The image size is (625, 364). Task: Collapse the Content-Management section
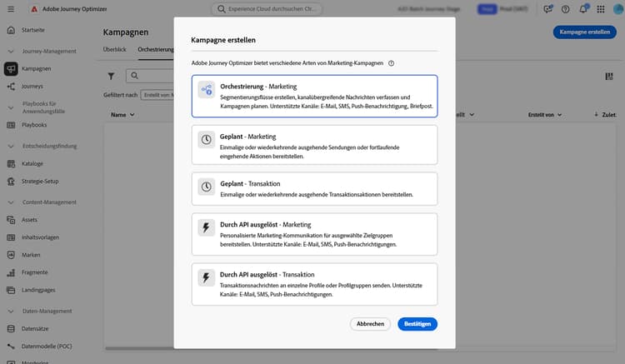11,202
